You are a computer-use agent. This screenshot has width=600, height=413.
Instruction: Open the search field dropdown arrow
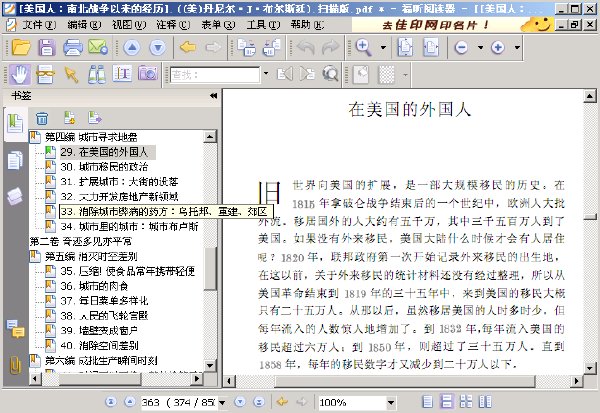tap(266, 73)
